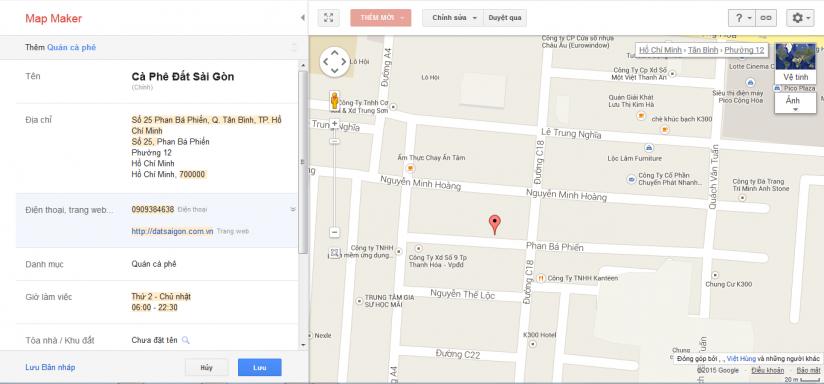Screen dimensions: 824x384
Task: Click the fullscreen map icon
Action: tap(328, 17)
